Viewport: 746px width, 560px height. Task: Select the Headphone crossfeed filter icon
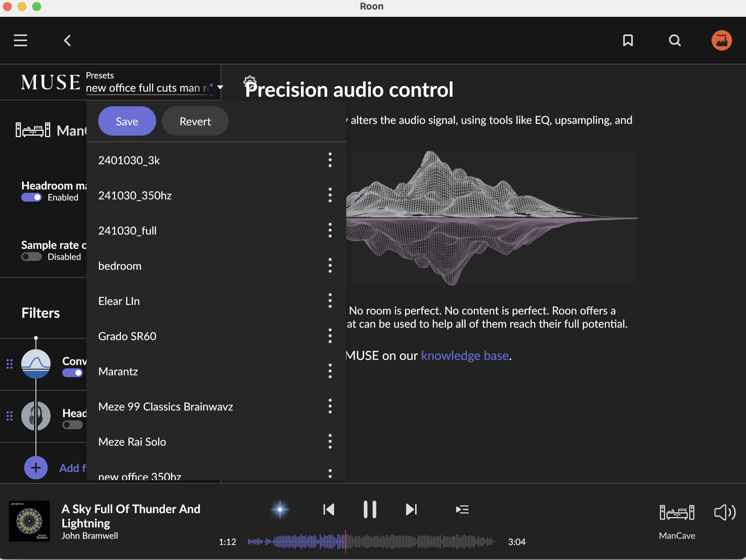point(36,416)
